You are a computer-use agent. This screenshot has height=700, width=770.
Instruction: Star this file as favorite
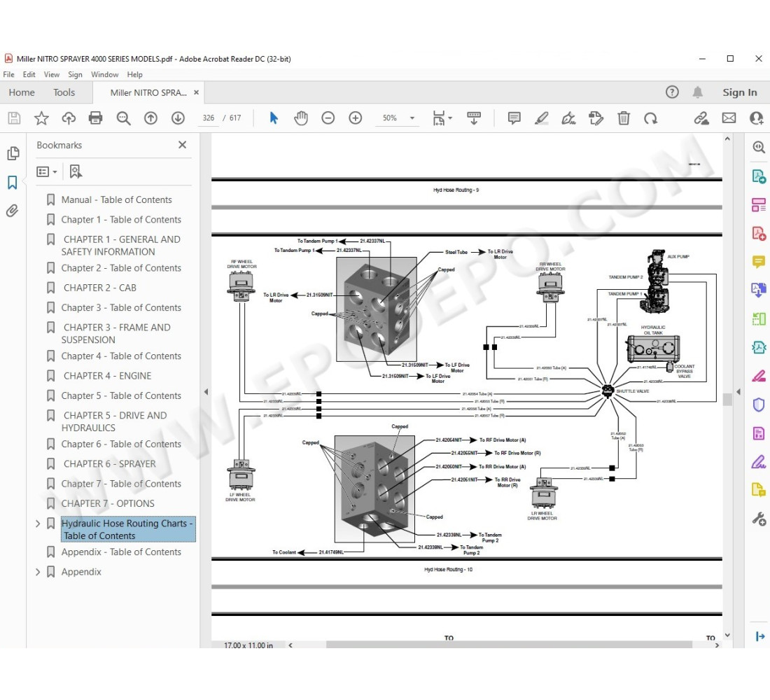tap(41, 118)
